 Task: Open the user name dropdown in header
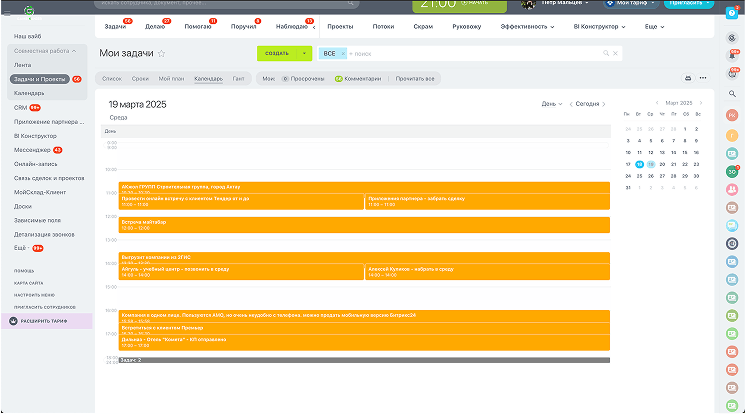pos(565,3)
